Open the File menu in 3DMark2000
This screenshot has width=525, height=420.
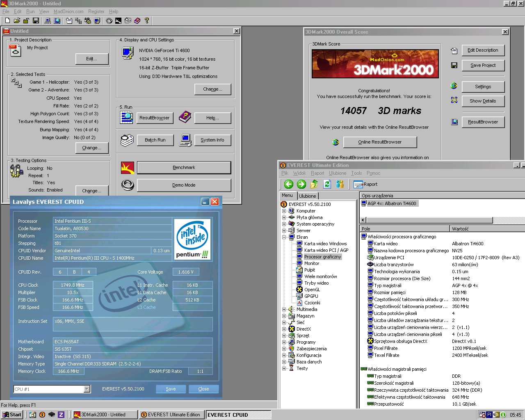[6, 11]
